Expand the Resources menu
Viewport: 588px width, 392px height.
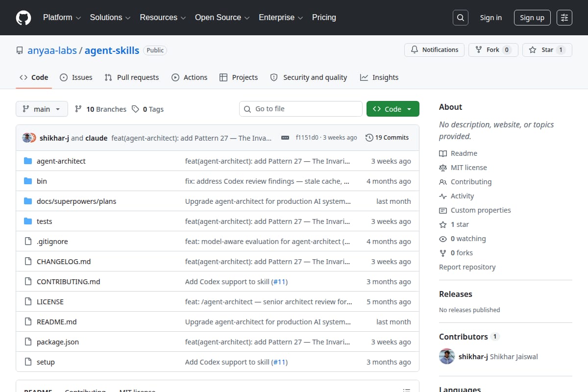tap(163, 18)
